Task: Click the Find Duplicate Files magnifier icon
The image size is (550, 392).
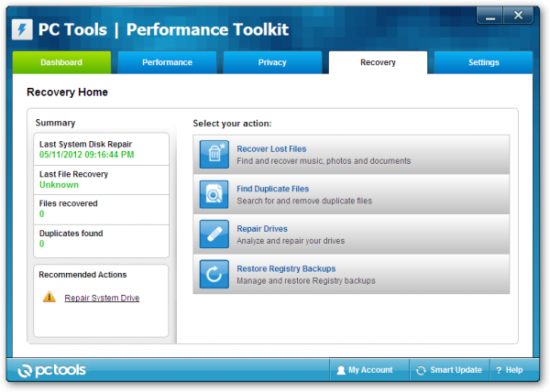Action: [214, 194]
